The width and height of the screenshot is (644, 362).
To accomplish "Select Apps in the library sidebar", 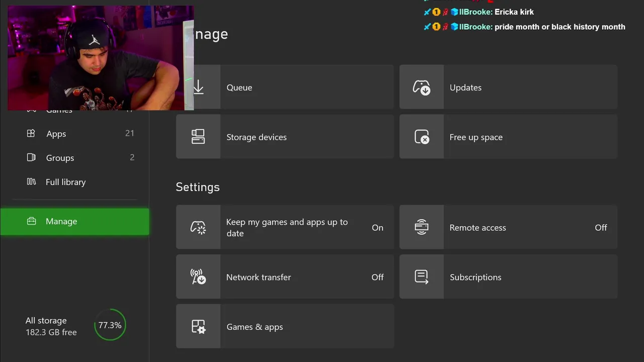I will tap(56, 134).
